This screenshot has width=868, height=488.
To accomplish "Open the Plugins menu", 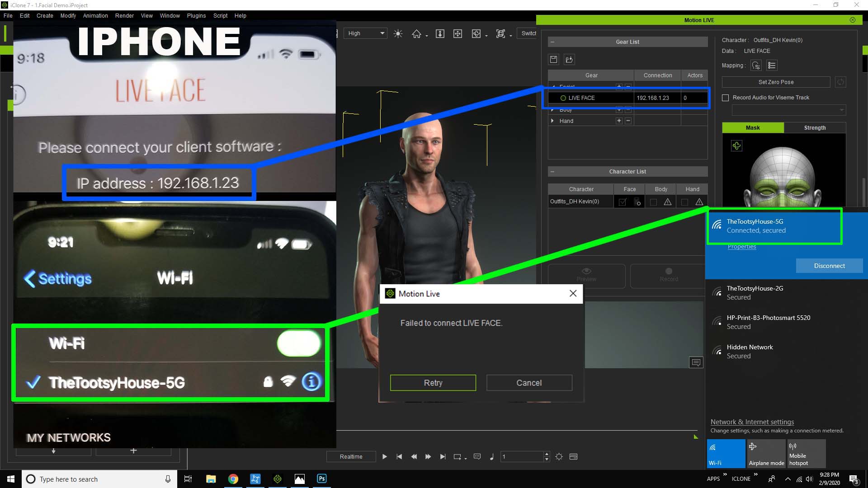I will tap(196, 15).
